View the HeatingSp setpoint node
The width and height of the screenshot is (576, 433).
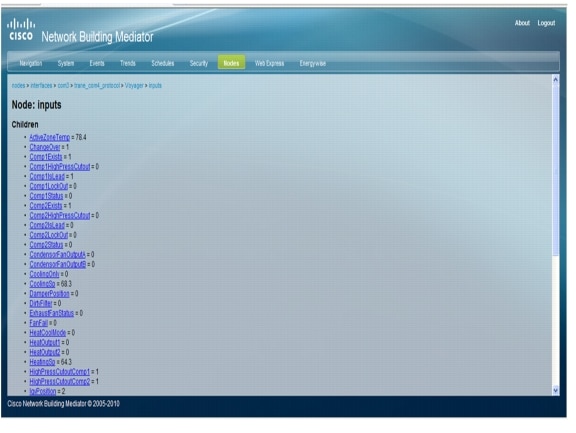coord(42,362)
